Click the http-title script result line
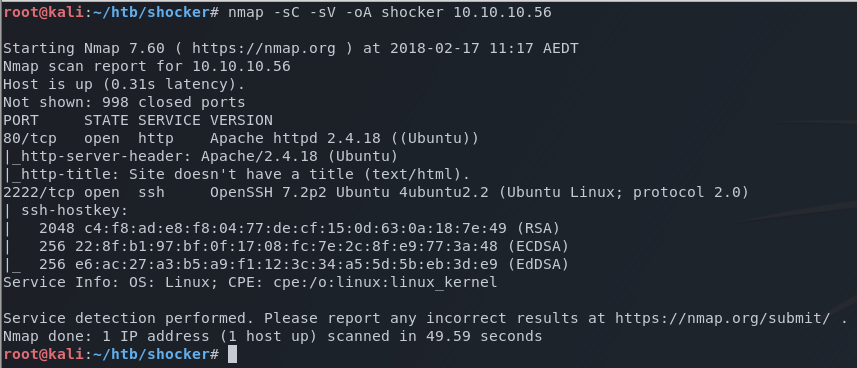Viewport: 857px width, 368px height. point(236,174)
